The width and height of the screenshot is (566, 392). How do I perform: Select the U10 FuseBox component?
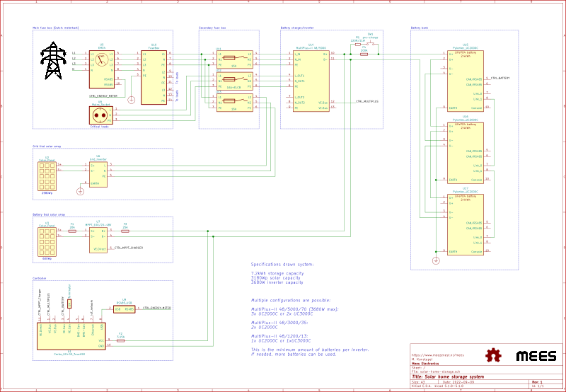pyautogui.click(x=154, y=77)
